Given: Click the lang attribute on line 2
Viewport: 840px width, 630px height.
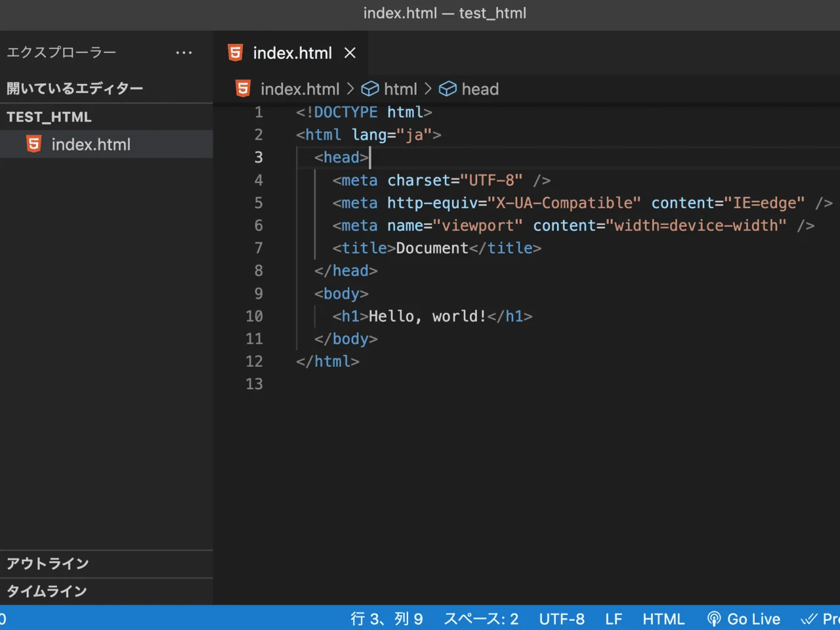Looking at the screenshot, I should coord(369,135).
